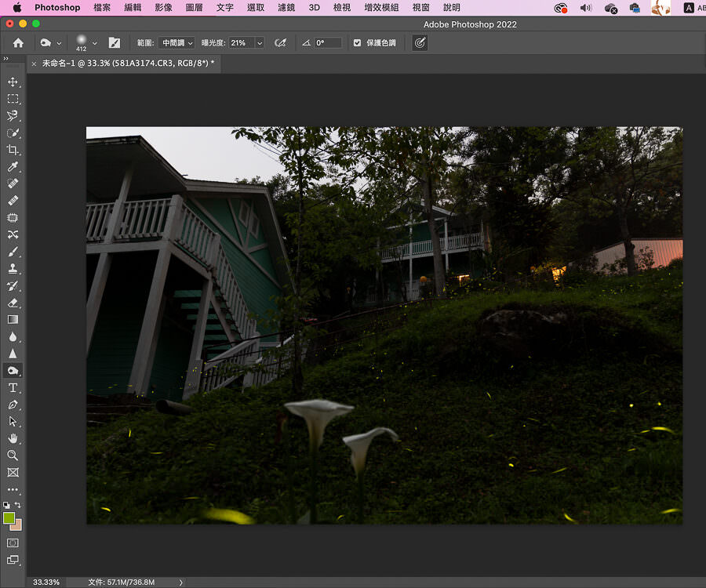Open the 檔案 menu
706x588 pixels.
(x=102, y=8)
